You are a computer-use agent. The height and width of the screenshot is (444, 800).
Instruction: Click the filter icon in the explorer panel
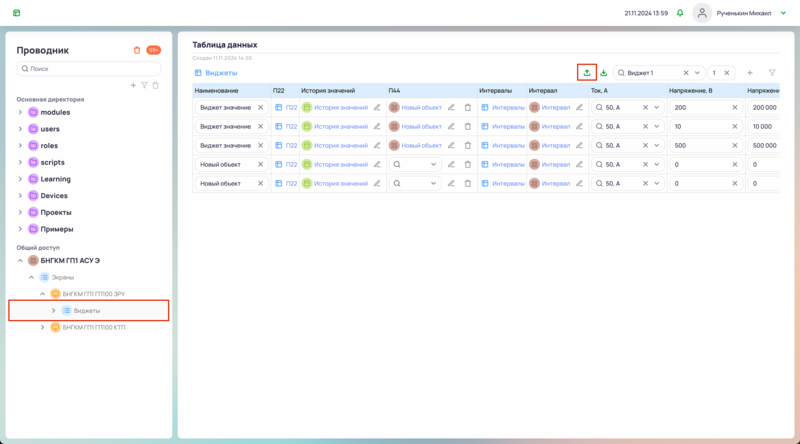144,86
